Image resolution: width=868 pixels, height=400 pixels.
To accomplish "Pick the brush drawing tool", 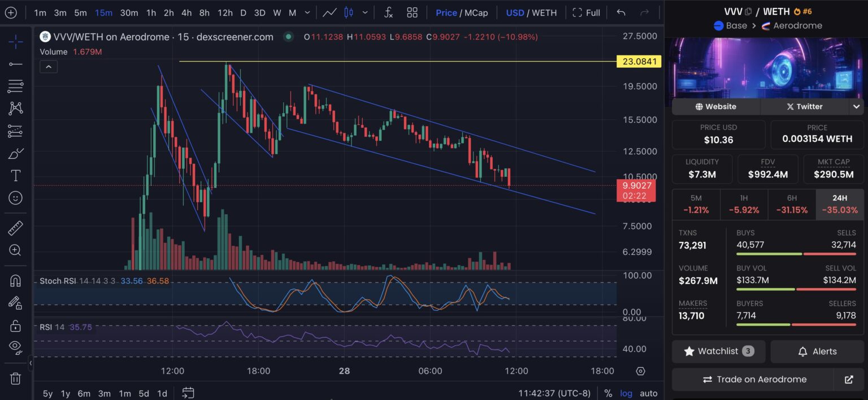I will click(x=15, y=153).
